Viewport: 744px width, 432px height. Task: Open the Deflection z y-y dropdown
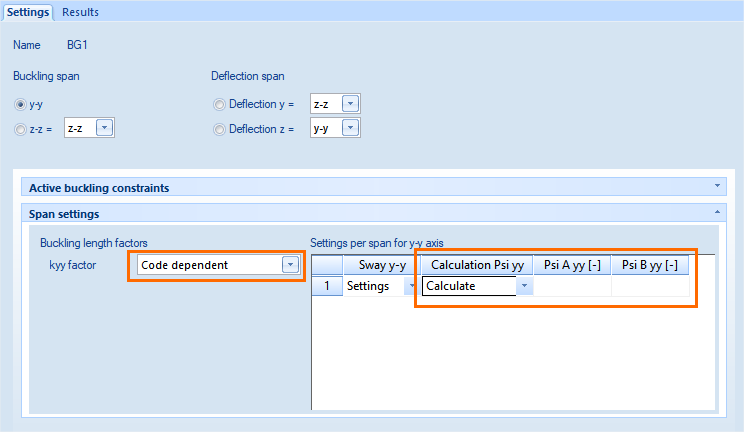pyautogui.click(x=350, y=128)
